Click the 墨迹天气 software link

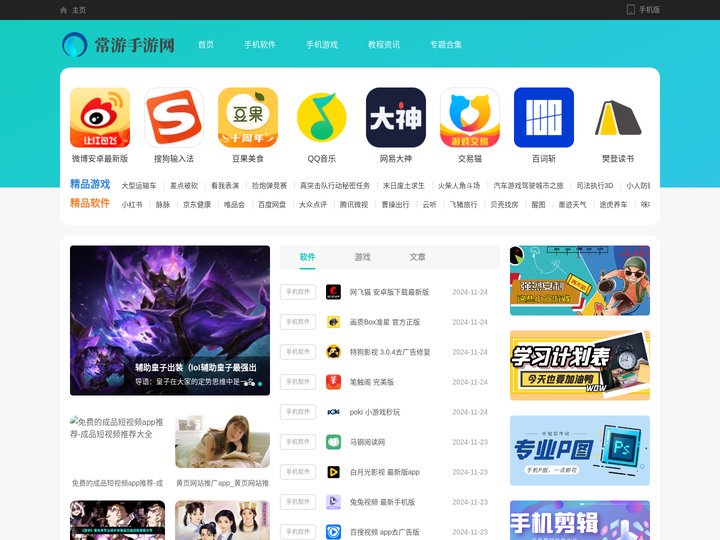tap(572, 204)
